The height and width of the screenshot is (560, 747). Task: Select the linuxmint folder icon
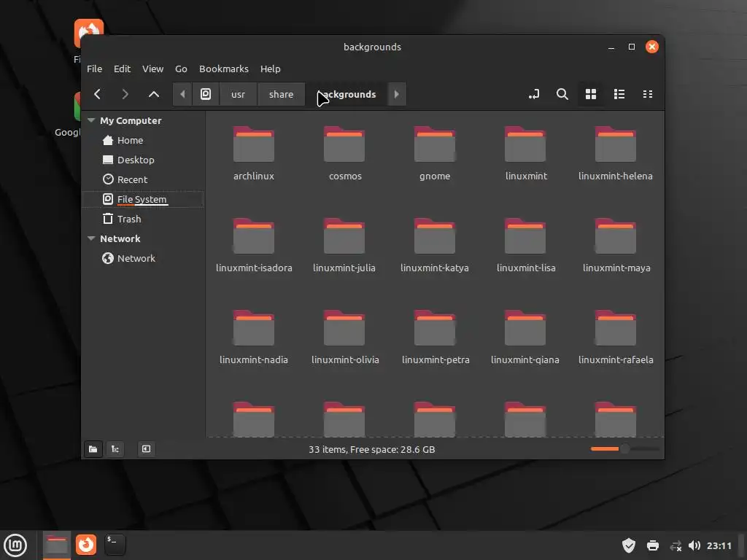(525, 144)
